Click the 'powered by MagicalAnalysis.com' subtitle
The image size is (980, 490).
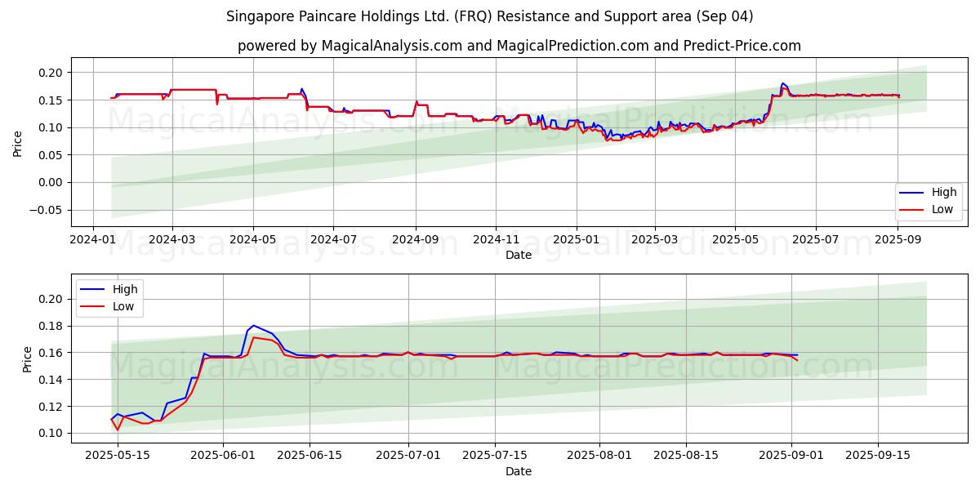click(x=519, y=46)
